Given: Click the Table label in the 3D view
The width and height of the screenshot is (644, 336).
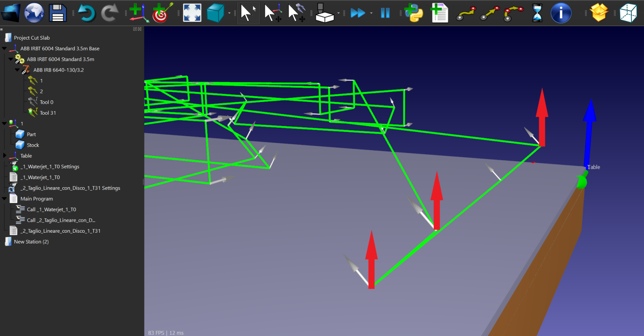Looking at the screenshot, I should click(593, 167).
